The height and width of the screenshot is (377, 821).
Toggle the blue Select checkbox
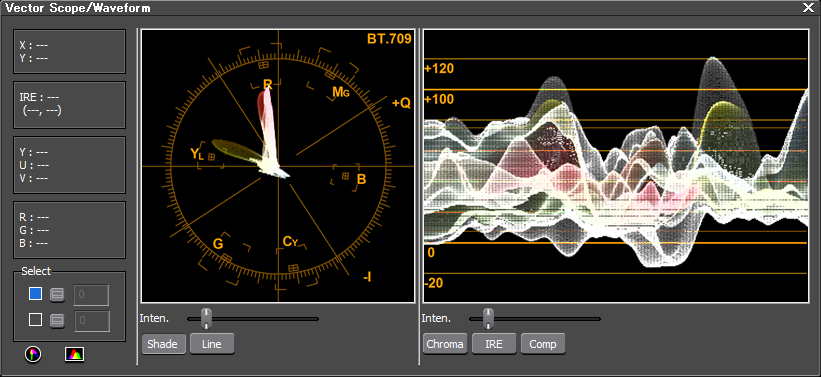(x=36, y=294)
